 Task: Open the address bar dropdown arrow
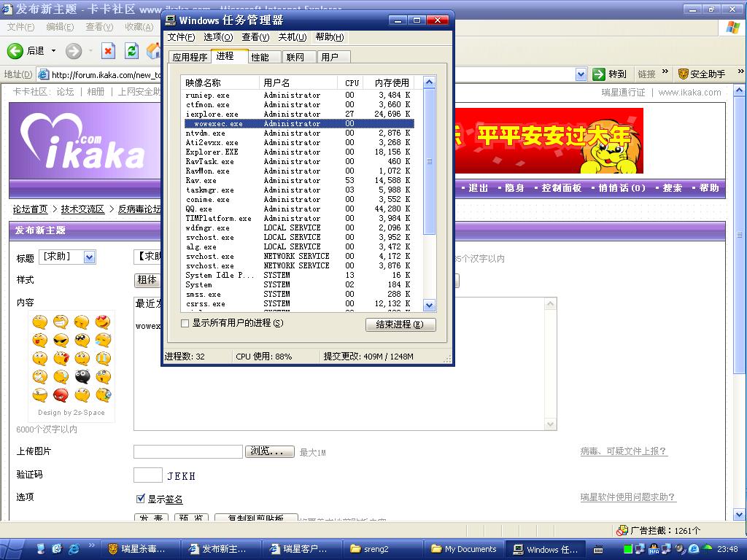coord(581,74)
